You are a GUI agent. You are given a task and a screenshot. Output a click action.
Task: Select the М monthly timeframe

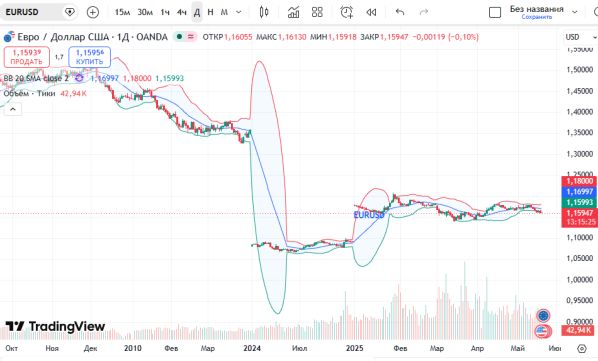[224, 12]
